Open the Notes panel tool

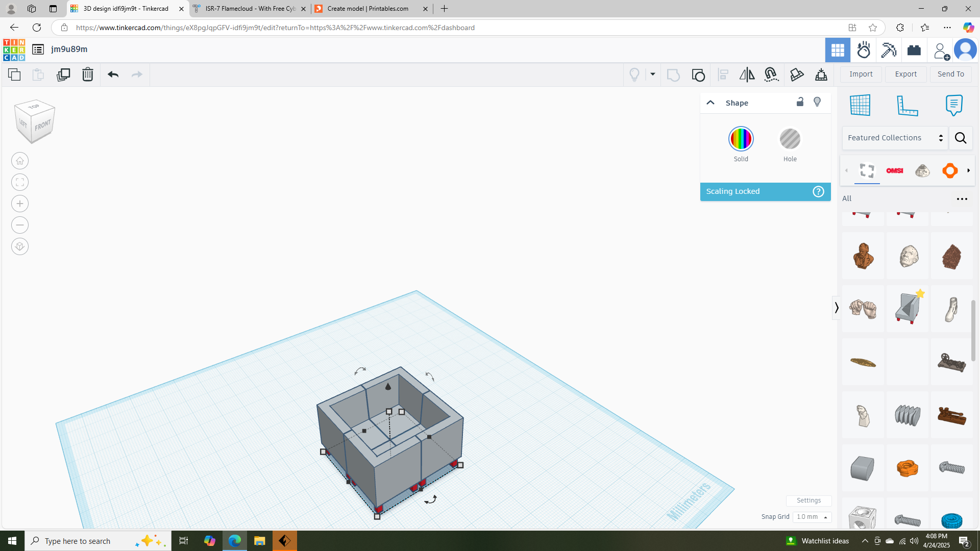click(953, 105)
